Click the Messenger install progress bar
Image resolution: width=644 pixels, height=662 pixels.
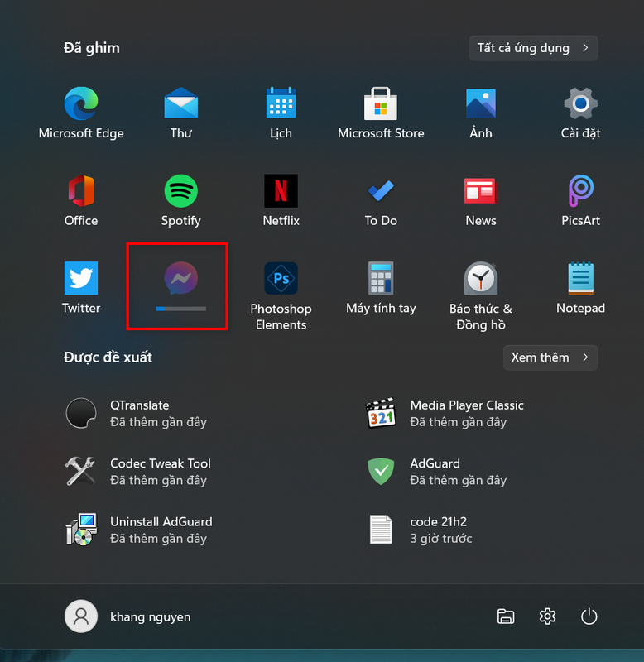(x=180, y=309)
